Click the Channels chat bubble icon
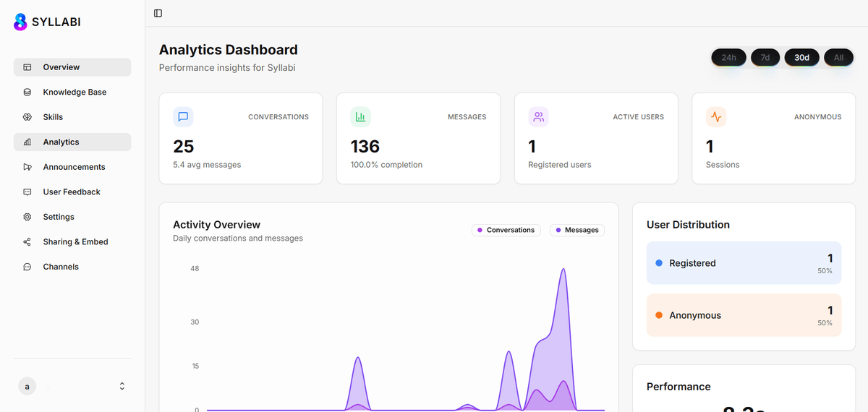Viewport: 868px width, 412px height. (x=27, y=267)
